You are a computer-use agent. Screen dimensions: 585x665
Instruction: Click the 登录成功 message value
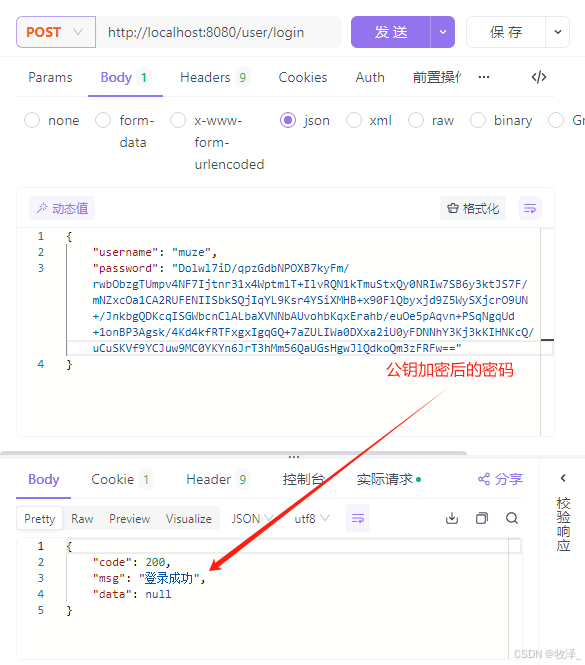[x=169, y=578]
